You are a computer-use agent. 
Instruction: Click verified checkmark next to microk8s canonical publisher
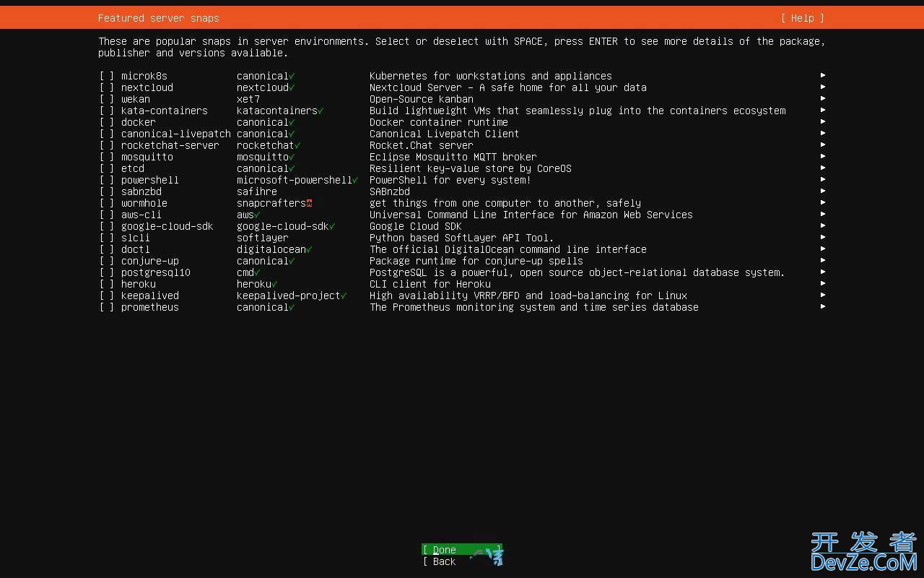[292, 76]
